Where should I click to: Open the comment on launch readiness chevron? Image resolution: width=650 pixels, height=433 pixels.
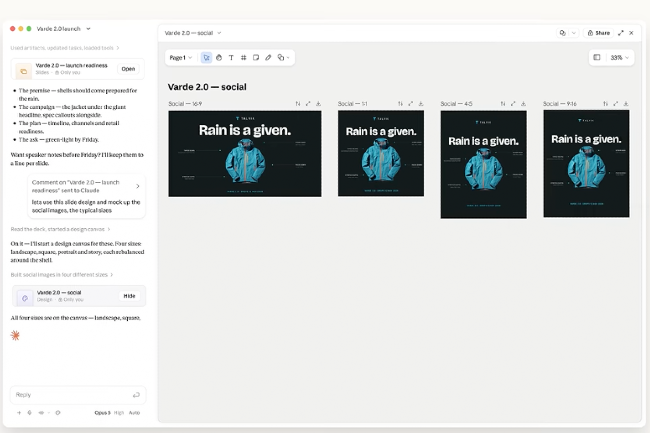pos(138,186)
